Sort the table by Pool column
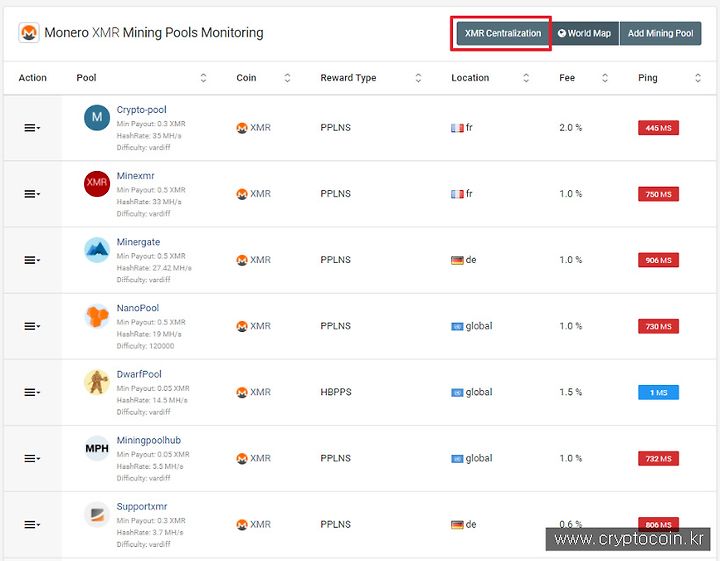This screenshot has height=561, width=720. point(203,78)
